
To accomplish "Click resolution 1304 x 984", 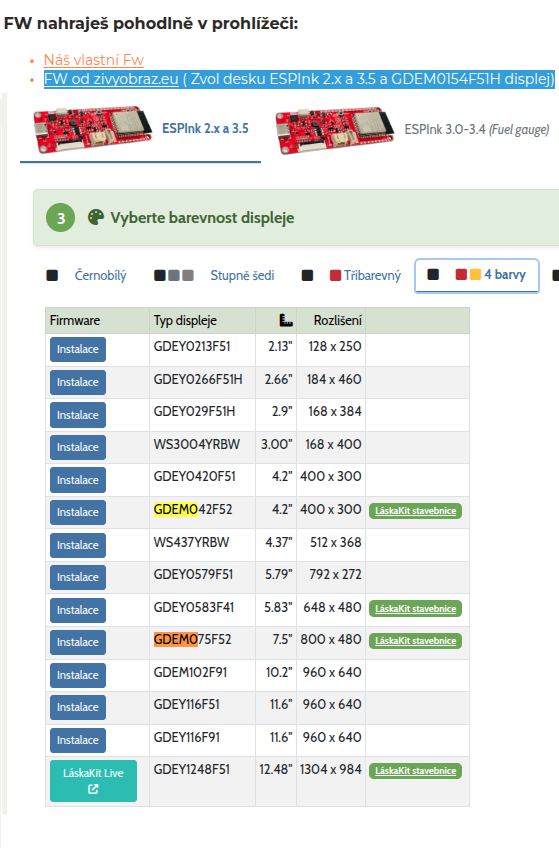I will (x=331, y=770).
